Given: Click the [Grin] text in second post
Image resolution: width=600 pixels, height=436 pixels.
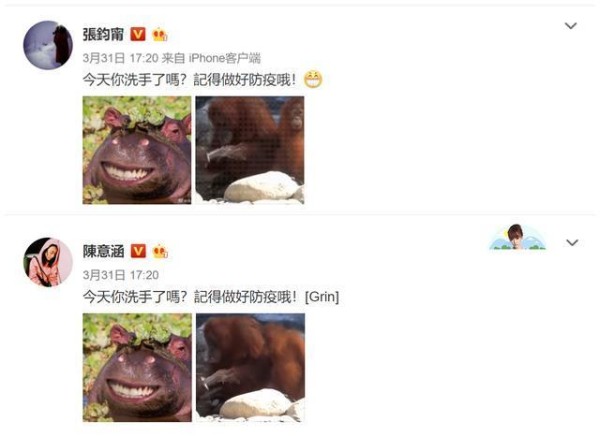Looking at the screenshot, I should 322,297.
